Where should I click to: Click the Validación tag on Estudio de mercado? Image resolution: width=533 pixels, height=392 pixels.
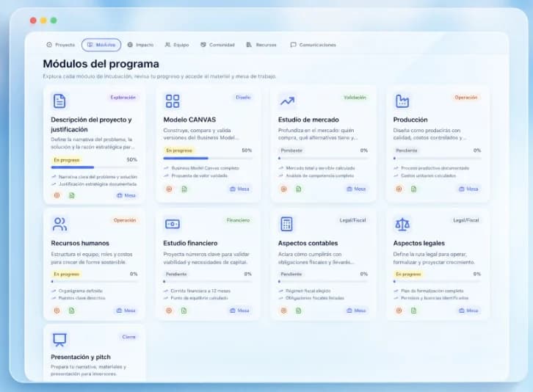[355, 97]
